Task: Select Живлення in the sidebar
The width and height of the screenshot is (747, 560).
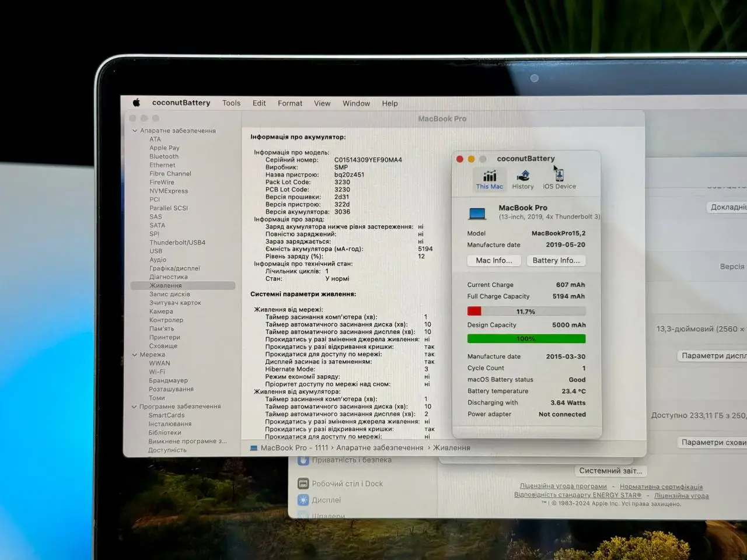Action: 183,286
